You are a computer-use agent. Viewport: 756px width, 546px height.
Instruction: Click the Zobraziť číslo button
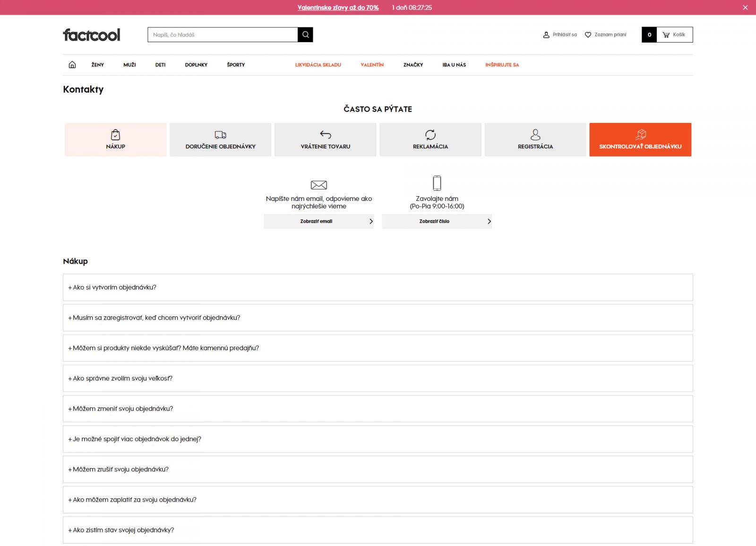point(437,221)
